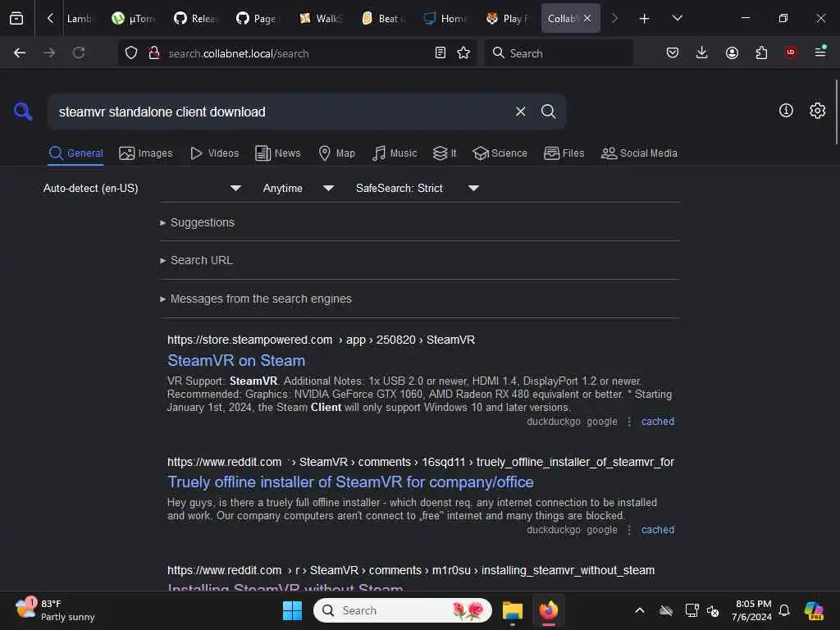Screen dimensions: 840x630
Task: Open tracking protection shield icon
Action: (x=131, y=53)
